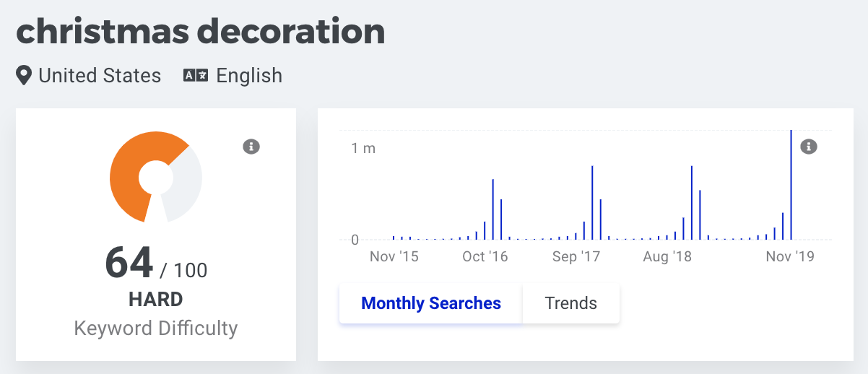Click the United States location label
868x374 pixels.
click(x=100, y=76)
